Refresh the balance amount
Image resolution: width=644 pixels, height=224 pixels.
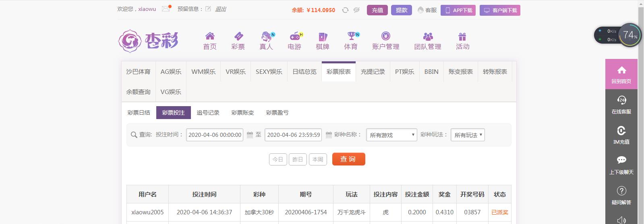point(345,10)
